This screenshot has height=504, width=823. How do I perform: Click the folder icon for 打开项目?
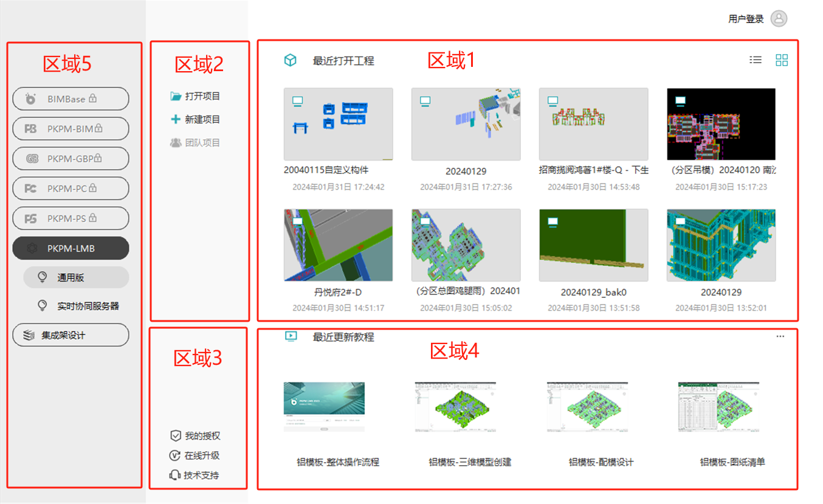pos(176,96)
